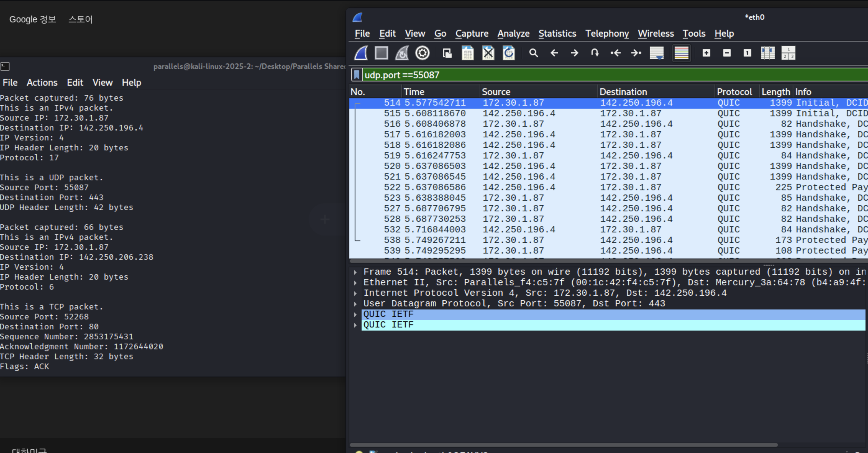Reload the capture file icon
Screen dimensions: 868x453
(509, 53)
